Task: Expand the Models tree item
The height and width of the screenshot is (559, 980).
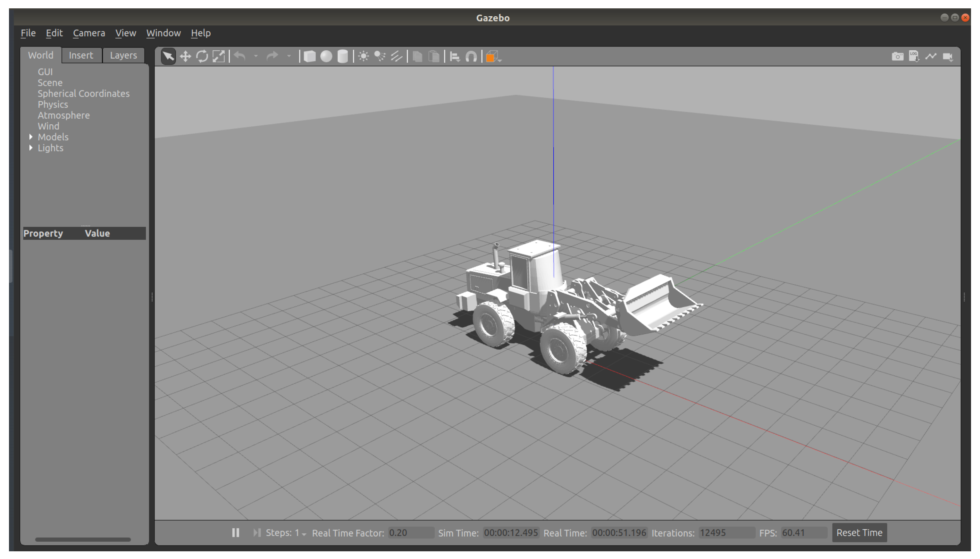Action: (x=31, y=137)
